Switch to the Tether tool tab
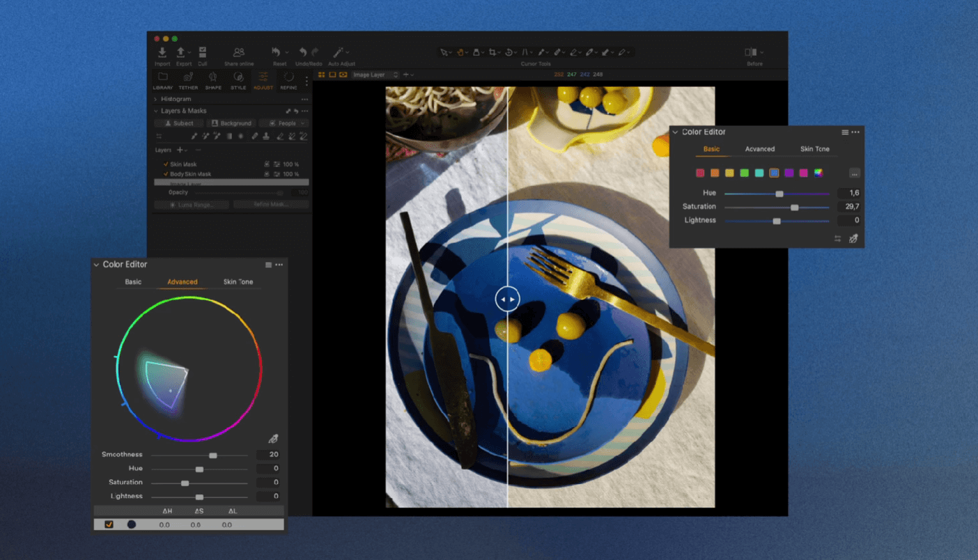The image size is (978, 560). (188, 81)
